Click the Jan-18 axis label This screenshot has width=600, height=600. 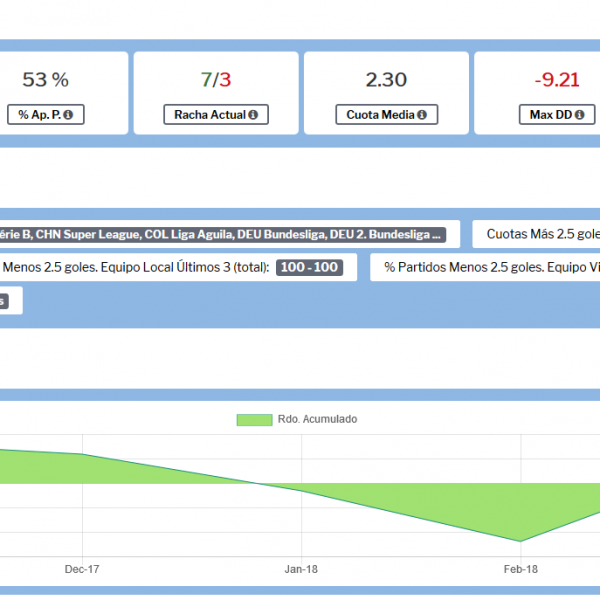coord(301,569)
